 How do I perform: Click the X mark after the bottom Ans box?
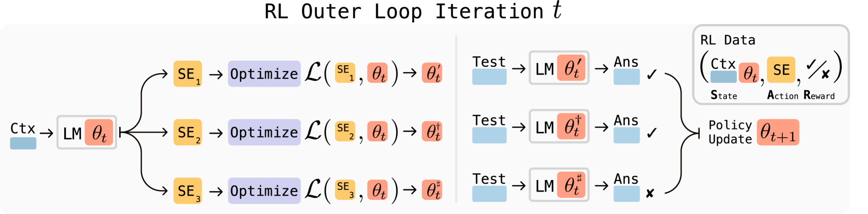[650, 193]
